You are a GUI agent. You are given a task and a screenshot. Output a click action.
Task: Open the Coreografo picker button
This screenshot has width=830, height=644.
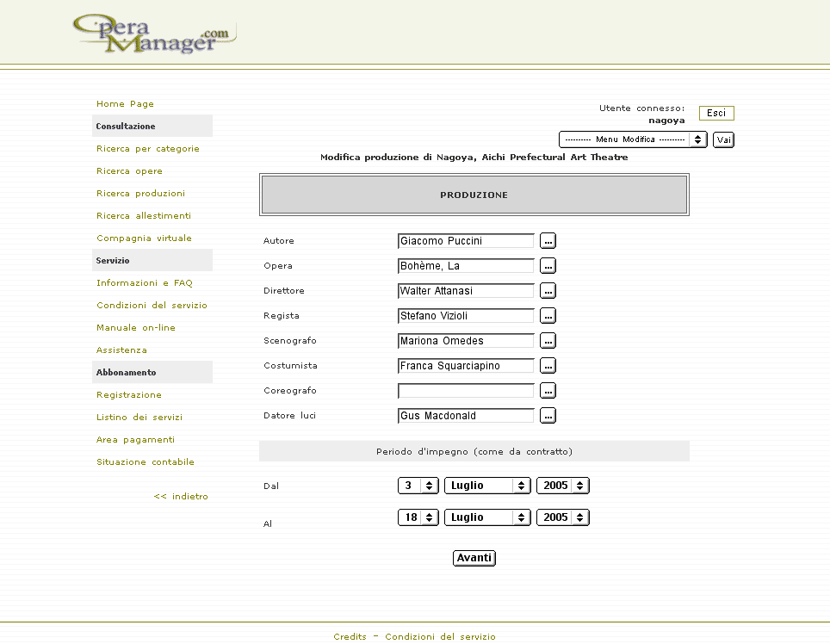point(548,391)
